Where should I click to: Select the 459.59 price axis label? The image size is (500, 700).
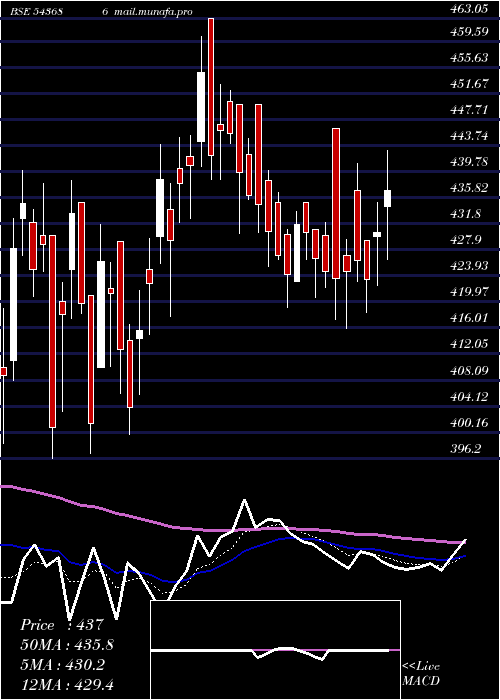coord(468,32)
